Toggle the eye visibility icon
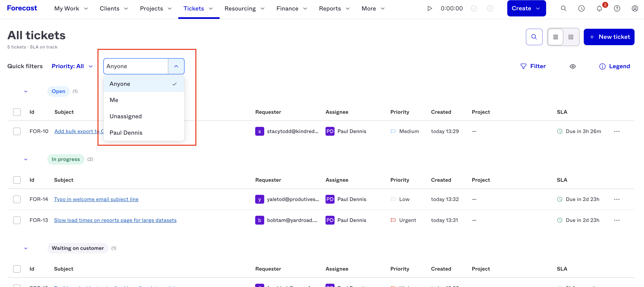The width and height of the screenshot is (644, 287). [x=572, y=66]
